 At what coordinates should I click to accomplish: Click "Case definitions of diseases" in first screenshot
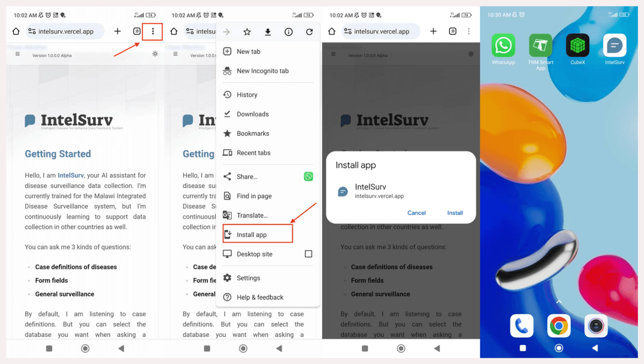click(76, 267)
